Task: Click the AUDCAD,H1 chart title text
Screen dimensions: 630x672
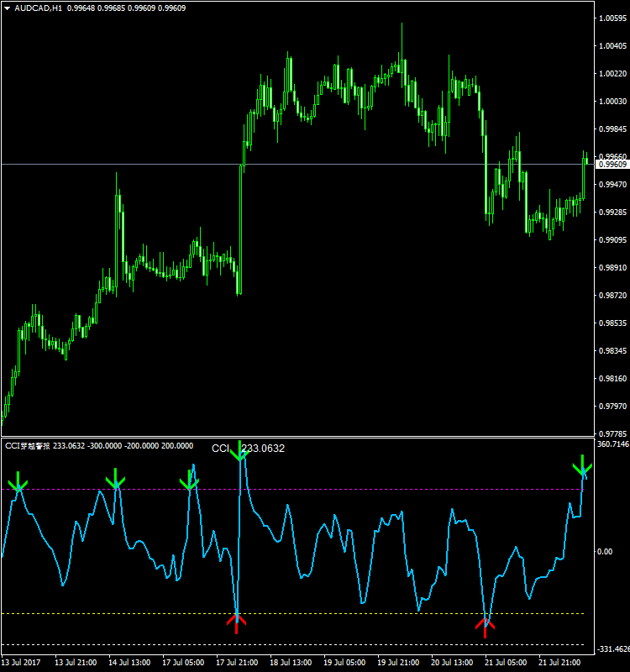Action: tap(38, 8)
